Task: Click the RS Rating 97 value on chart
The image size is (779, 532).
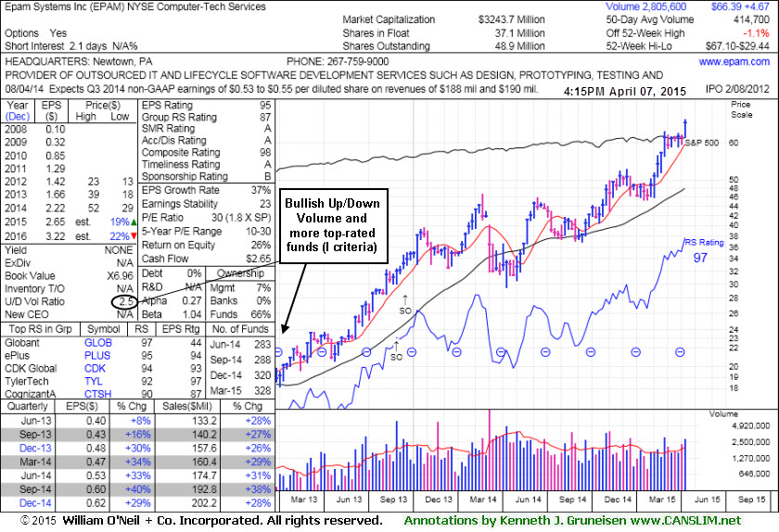Action: 700,258
